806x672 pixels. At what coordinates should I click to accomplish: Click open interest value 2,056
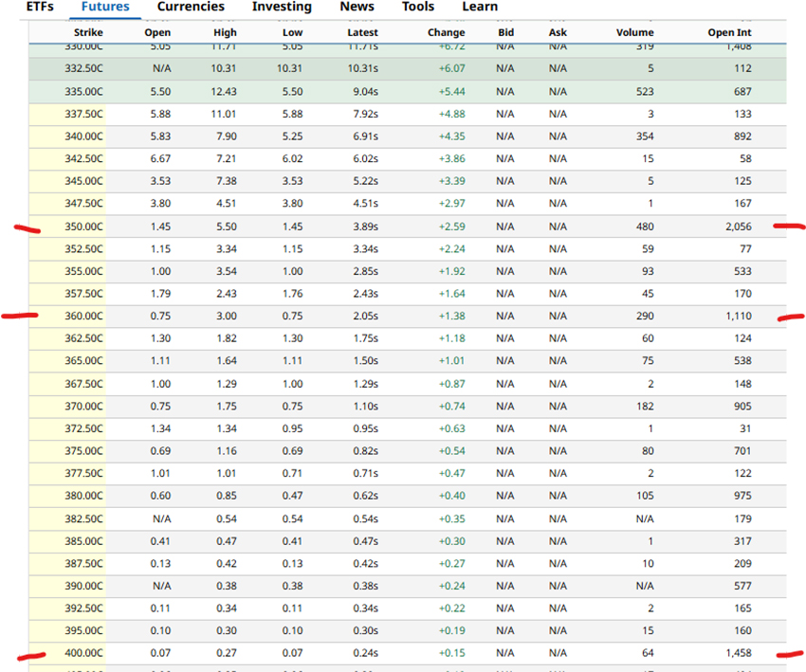[x=739, y=227]
